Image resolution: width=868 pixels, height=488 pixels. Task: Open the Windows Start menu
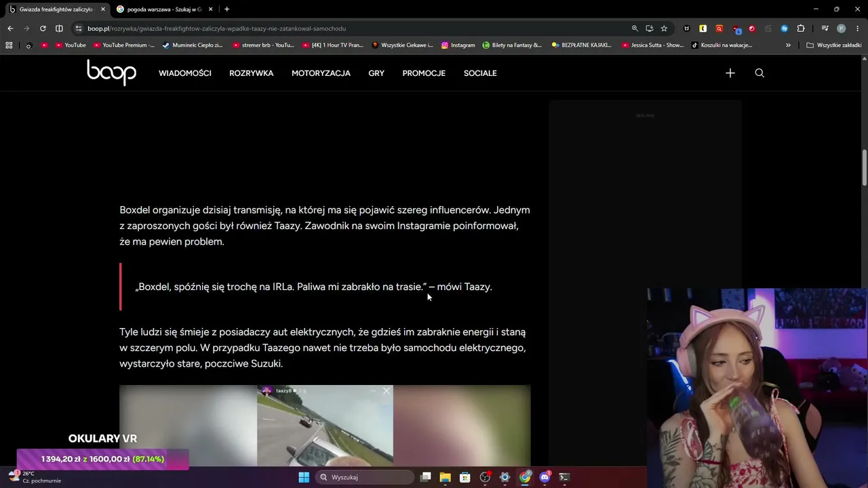point(304,477)
